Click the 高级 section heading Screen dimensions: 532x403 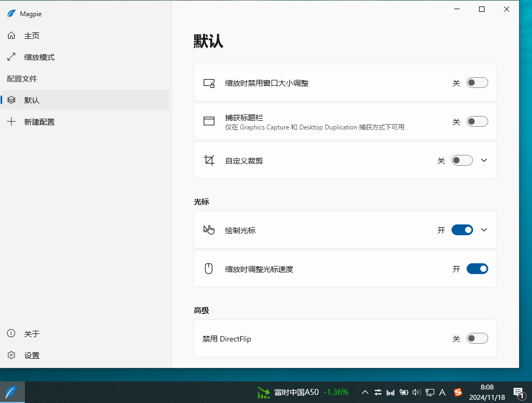[201, 310]
